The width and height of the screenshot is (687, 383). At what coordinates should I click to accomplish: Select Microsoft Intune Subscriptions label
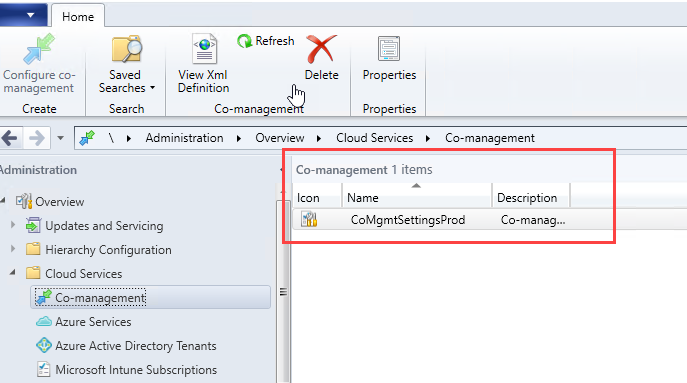(136, 370)
